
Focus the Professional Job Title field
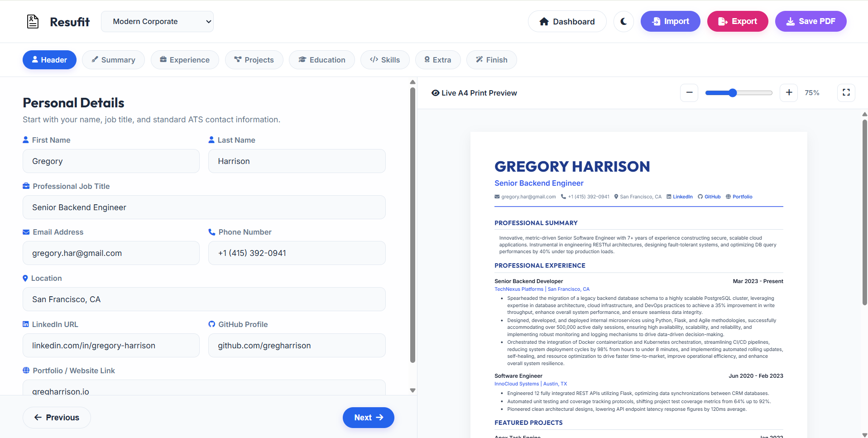[x=204, y=207]
